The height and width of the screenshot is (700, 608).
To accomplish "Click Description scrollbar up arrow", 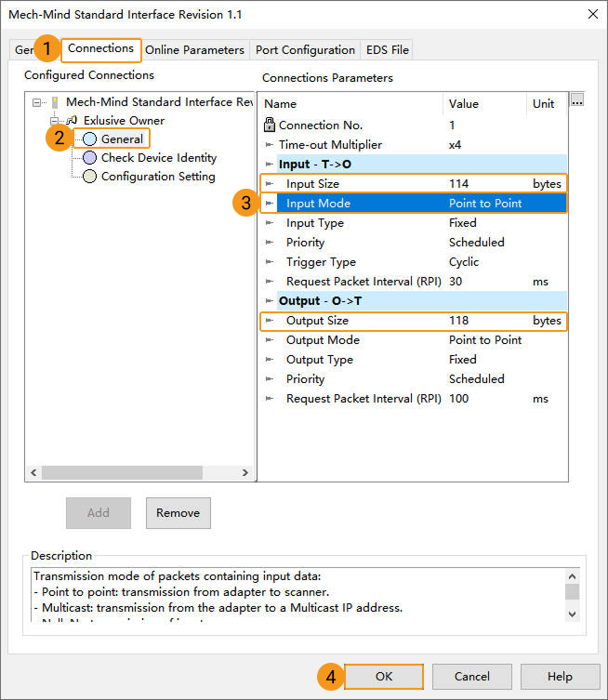I will click(573, 576).
